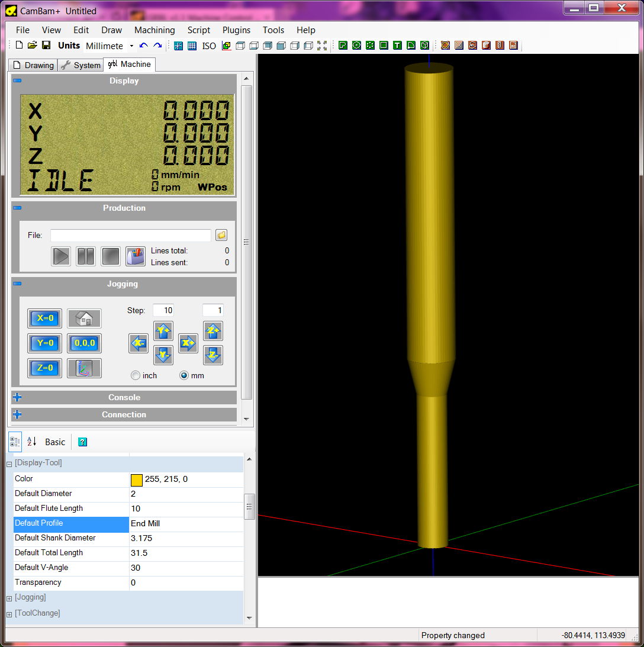Zoom to fit using the four-arrows icon

point(322,46)
